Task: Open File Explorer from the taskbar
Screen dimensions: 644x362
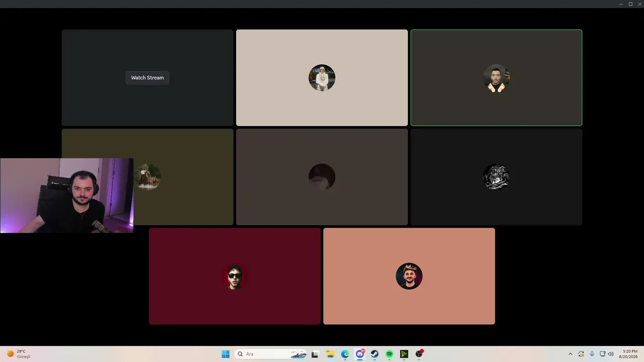Action: coord(330,354)
